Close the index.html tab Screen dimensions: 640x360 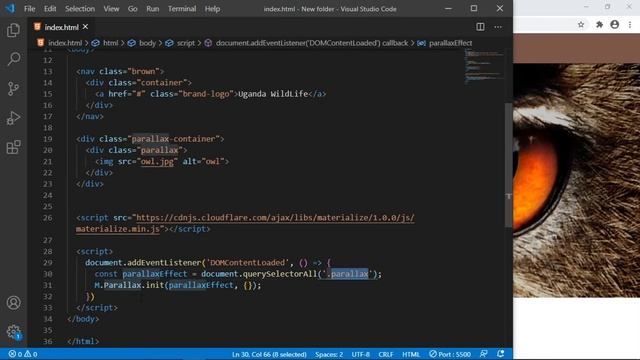85,27
